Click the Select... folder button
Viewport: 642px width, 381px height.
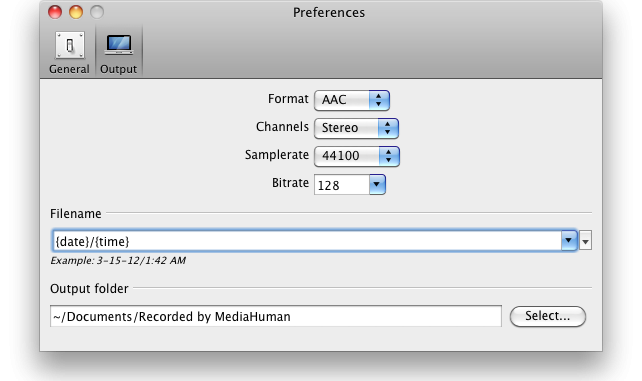tap(547, 316)
